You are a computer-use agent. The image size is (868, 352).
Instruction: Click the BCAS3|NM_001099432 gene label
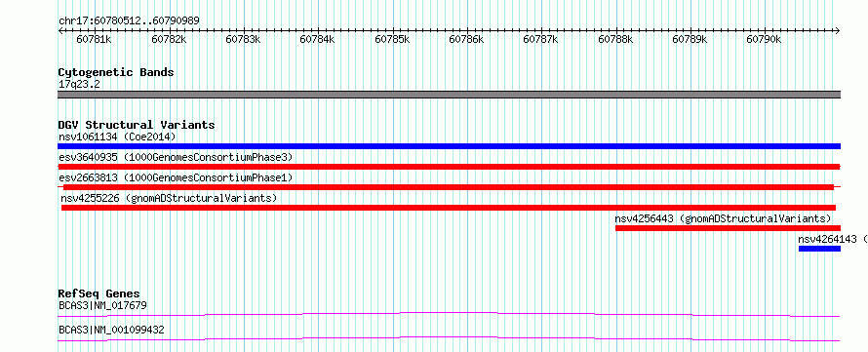tap(111, 331)
